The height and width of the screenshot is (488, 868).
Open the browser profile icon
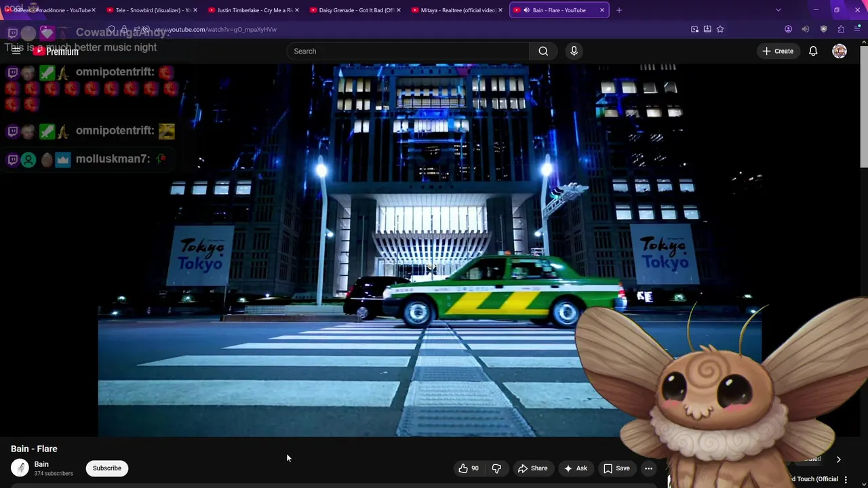pyautogui.click(x=788, y=29)
